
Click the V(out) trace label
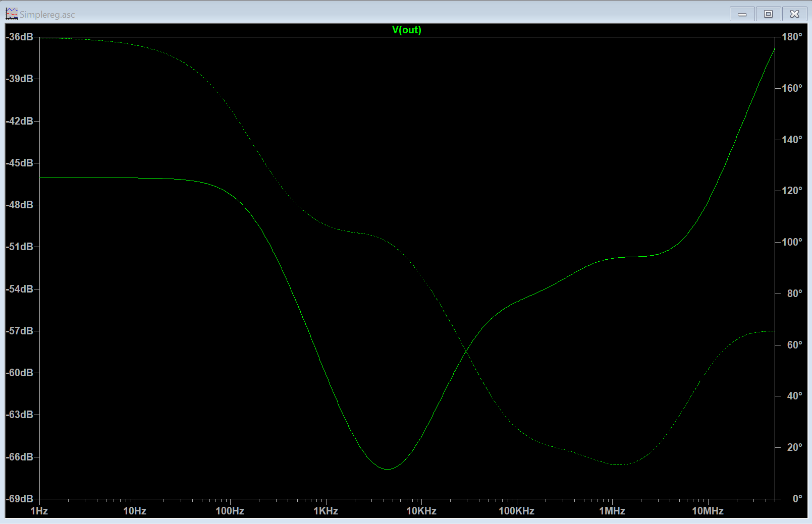point(407,30)
